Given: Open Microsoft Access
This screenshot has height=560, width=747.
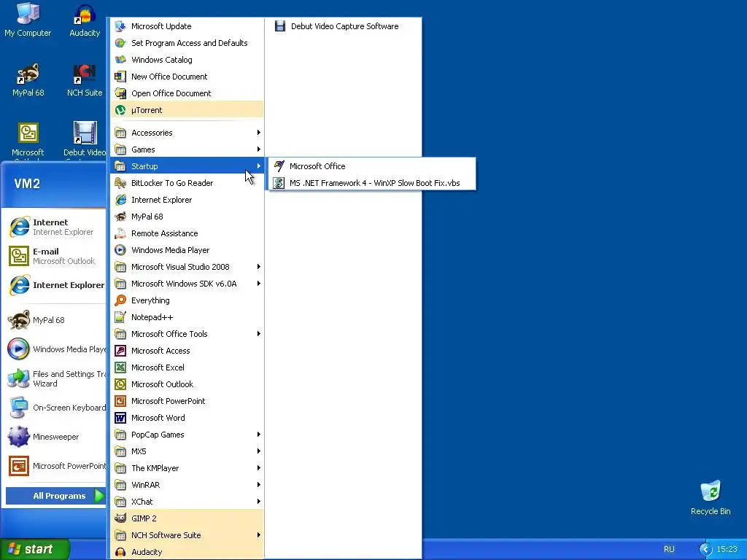Looking at the screenshot, I should coord(187,351).
